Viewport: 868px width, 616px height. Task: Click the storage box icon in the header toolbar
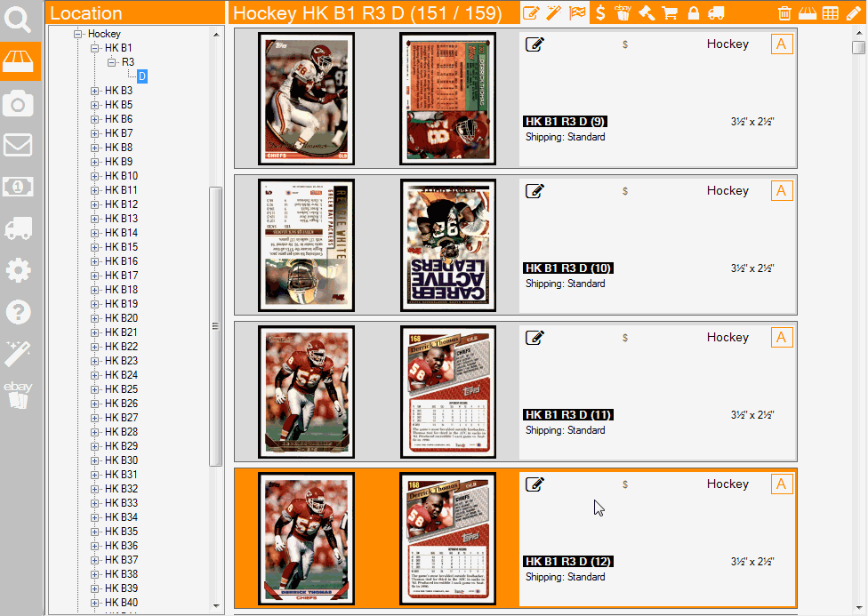[x=808, y=12]
